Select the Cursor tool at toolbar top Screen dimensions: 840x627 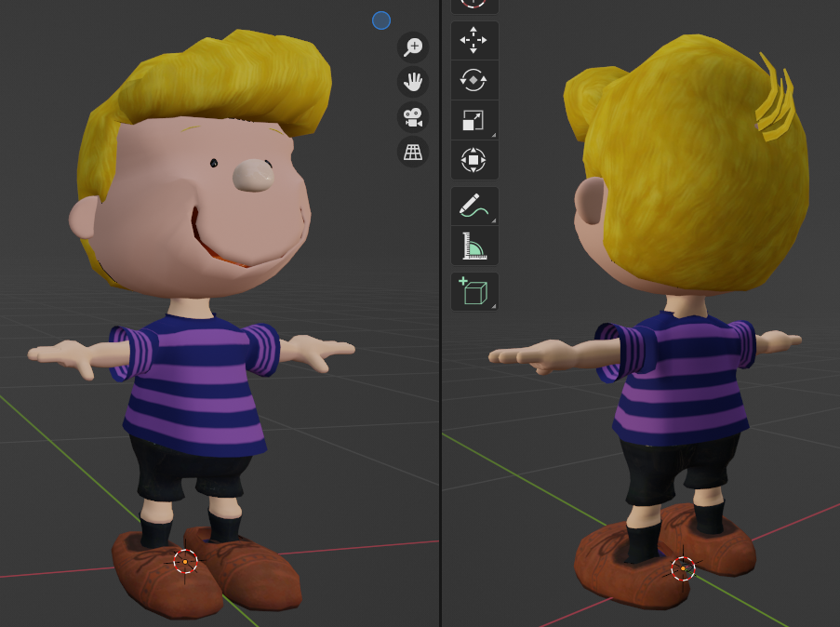(x=474, y=5)
